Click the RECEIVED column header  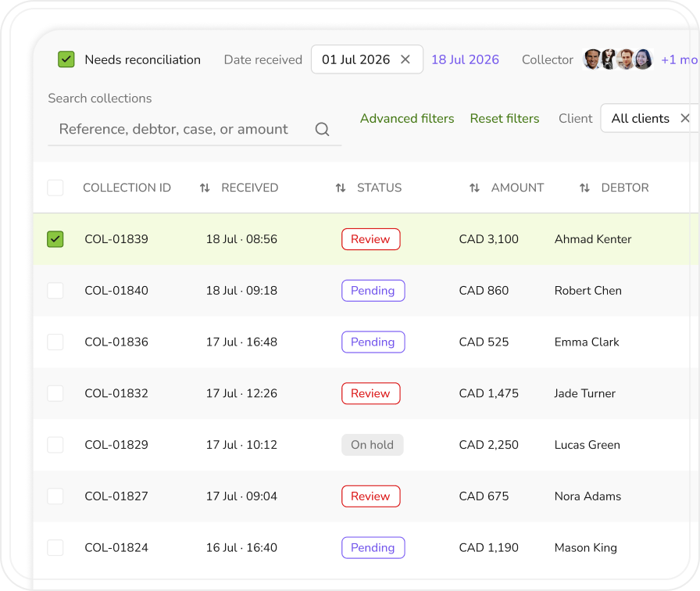[x=249, y=188]
